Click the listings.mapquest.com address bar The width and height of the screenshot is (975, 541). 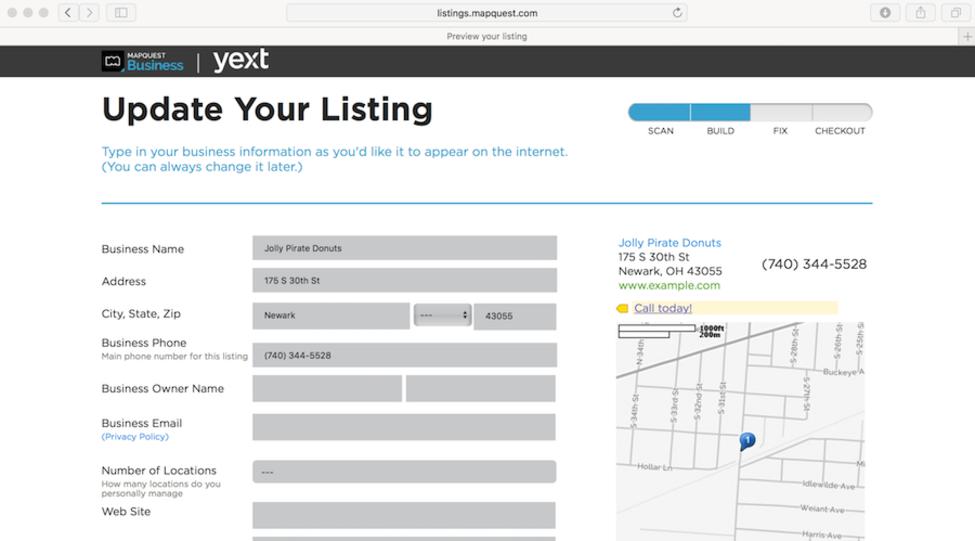[x=486, y=12]
